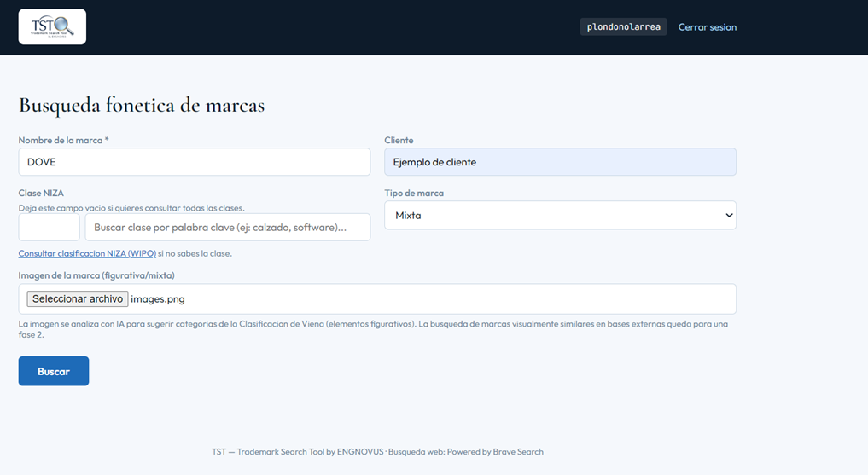Screen dimensions: 868x475
Task: Click the images.png file name
Action: (158, 299)
